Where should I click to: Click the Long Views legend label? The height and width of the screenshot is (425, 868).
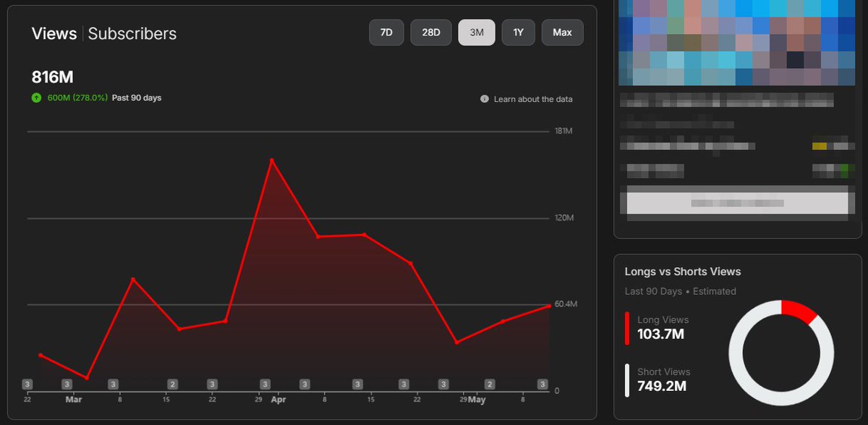663,319
